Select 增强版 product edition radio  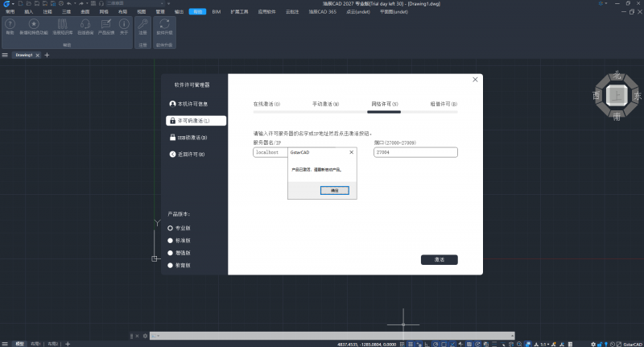(170, 253)
